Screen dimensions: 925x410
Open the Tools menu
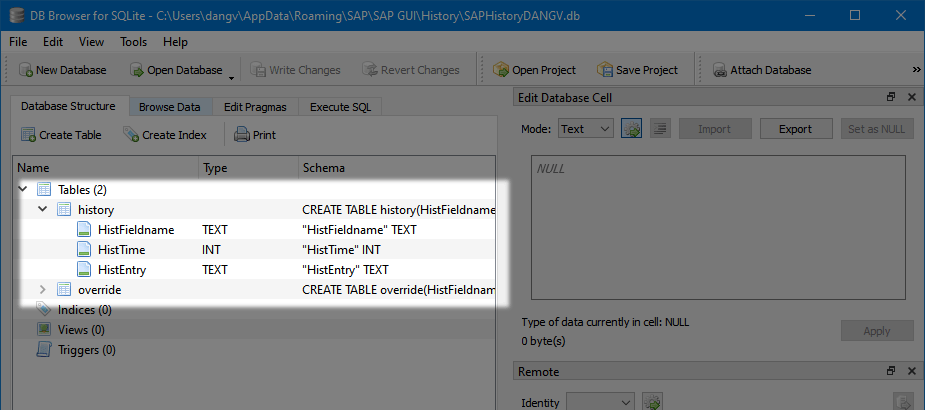133,42
